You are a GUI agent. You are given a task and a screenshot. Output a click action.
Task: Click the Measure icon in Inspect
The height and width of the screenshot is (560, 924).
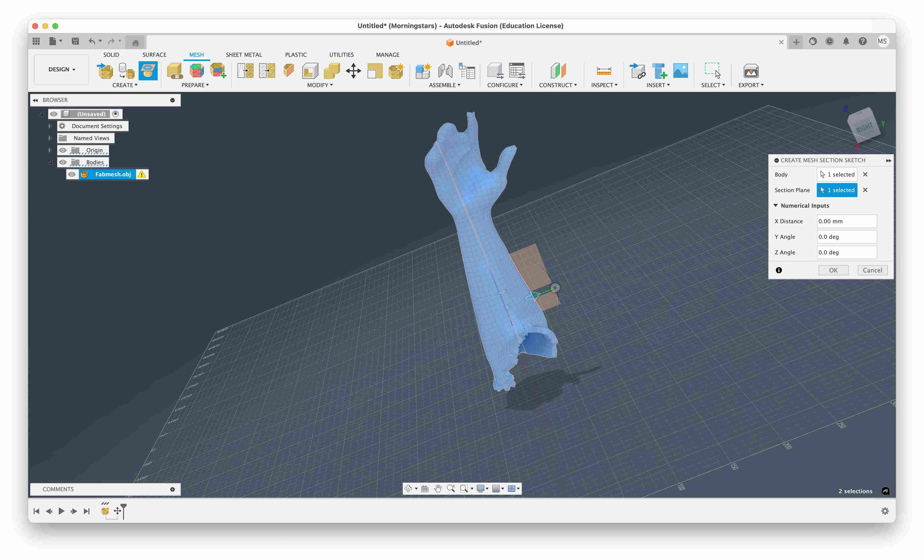[604, 71]
